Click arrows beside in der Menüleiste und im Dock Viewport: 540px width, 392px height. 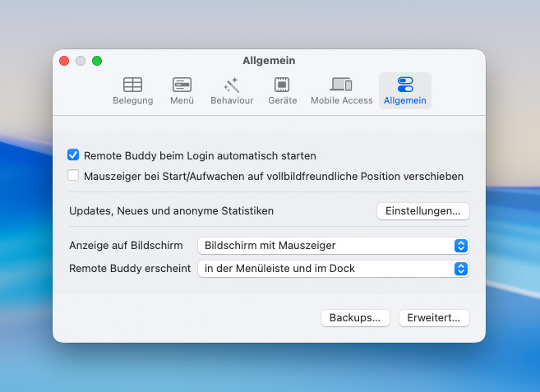[461, 269]
